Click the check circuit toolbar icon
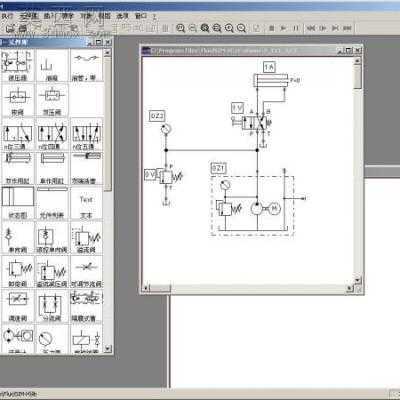 click(x=256, y=28)
